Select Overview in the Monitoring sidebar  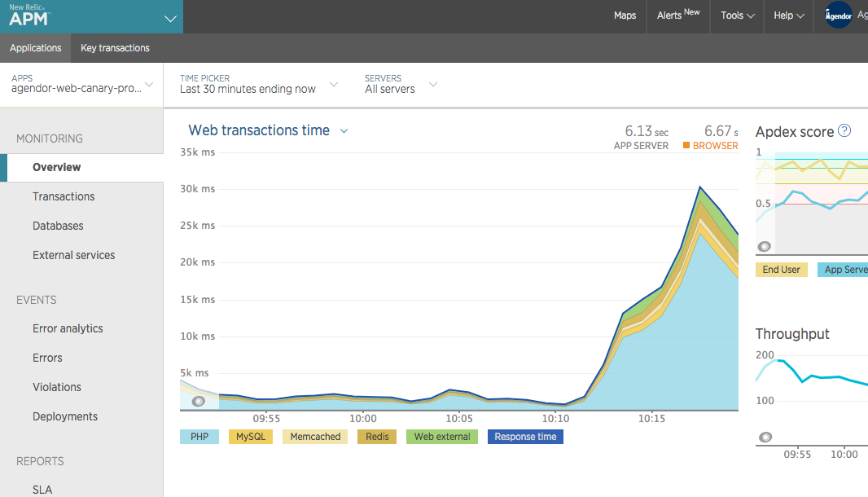tap(82, 167)
